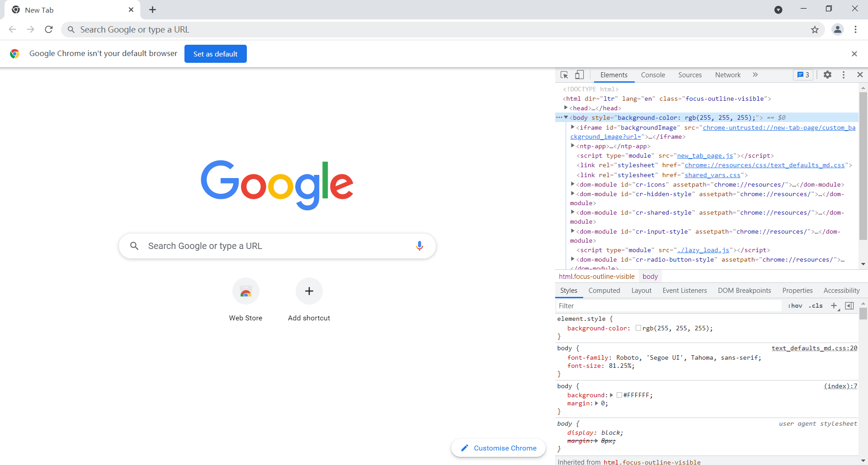Open the new_tab_page.js script link
This screenshot has height=465, width=868.
pyautogui.click(x=705, y=155)
